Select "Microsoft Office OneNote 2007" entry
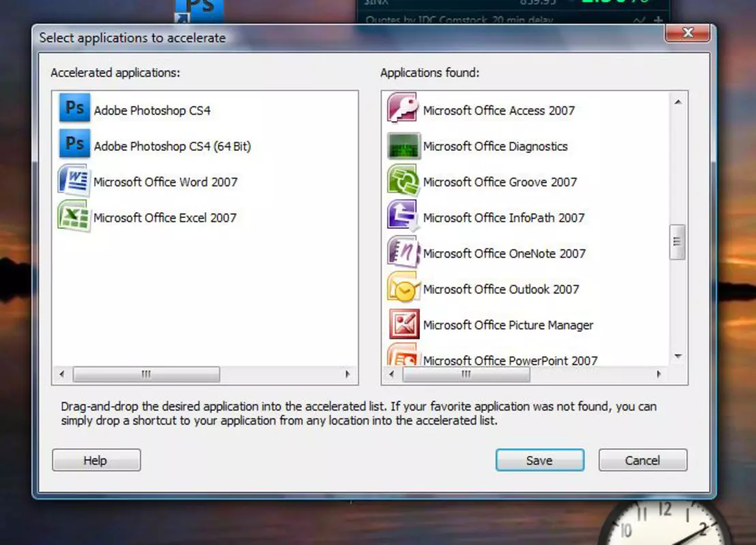 (504, 253)
